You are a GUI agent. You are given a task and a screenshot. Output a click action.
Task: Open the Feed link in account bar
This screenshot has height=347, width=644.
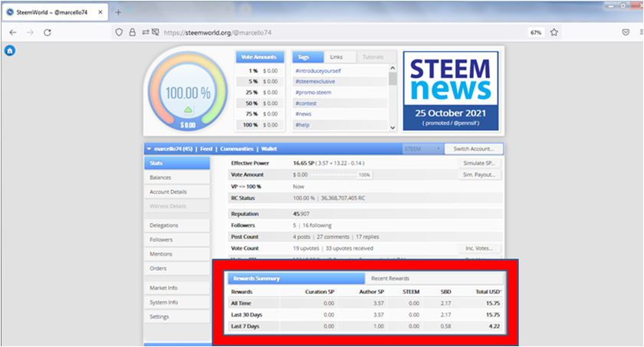click(x=206, y=149)
